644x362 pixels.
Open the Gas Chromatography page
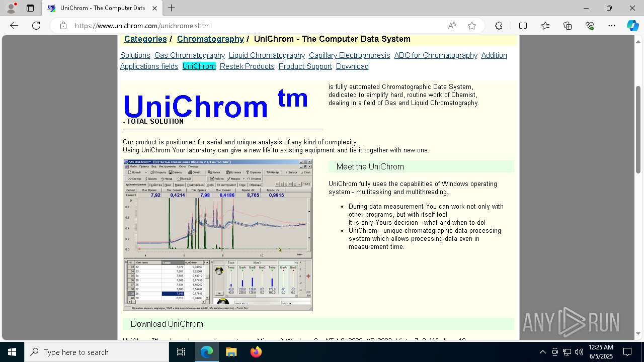(x=190, y=55)
